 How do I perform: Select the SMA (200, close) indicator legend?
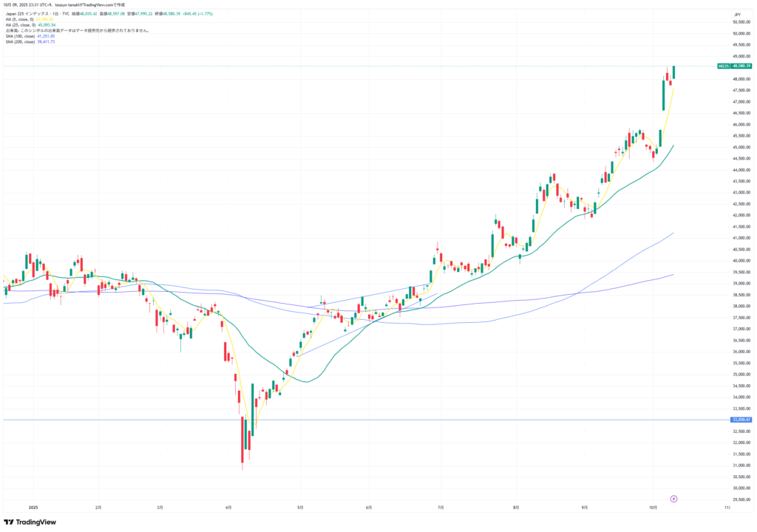[22, 41]
